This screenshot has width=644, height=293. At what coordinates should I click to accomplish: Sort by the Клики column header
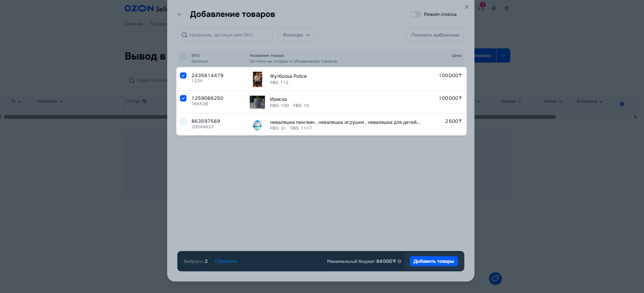click(553, 101)
